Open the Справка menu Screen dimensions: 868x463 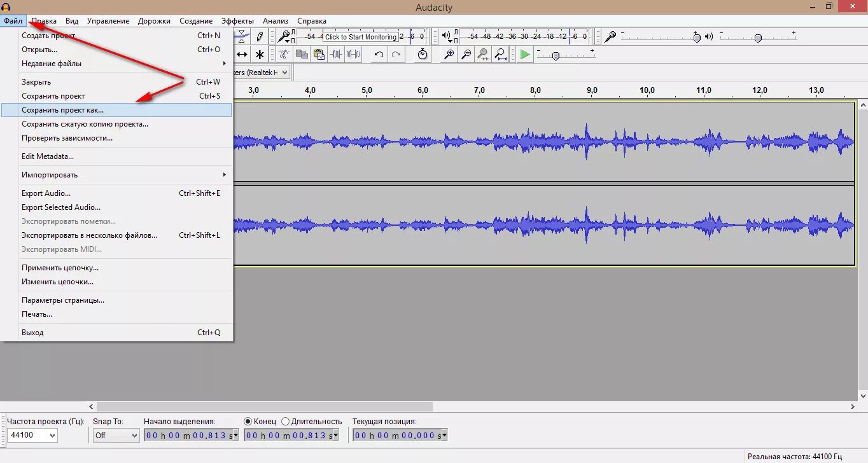[312, 21]
